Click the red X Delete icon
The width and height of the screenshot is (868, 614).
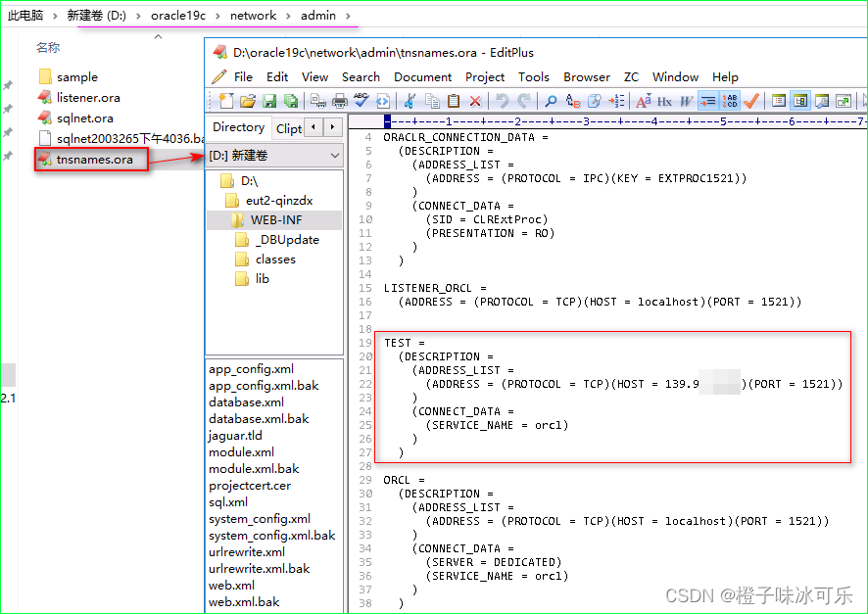(475, 101)
